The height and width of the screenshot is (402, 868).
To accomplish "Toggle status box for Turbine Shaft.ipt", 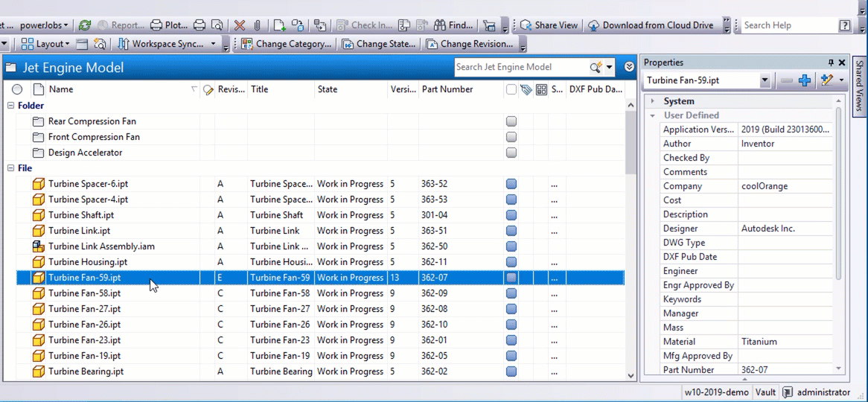I will (x=511, y=215).
